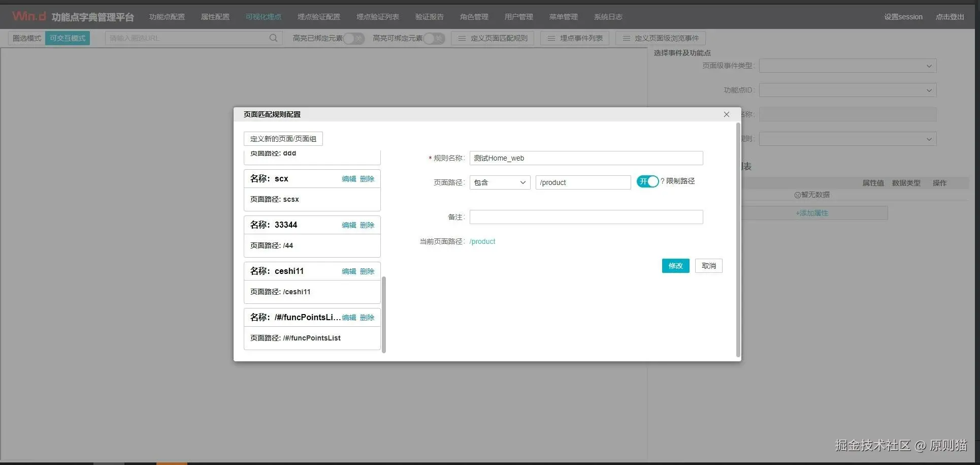Select the 名称: scx card title

pyautogui.click(x=269, y=178)
